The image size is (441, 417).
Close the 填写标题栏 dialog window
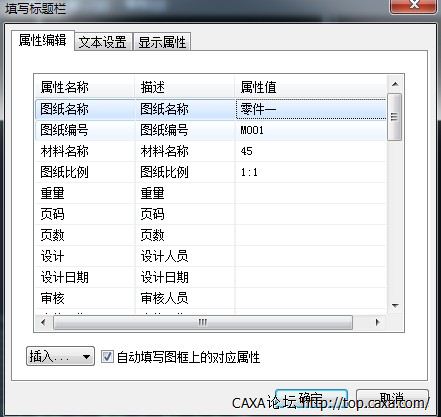(x=414, y=5)
